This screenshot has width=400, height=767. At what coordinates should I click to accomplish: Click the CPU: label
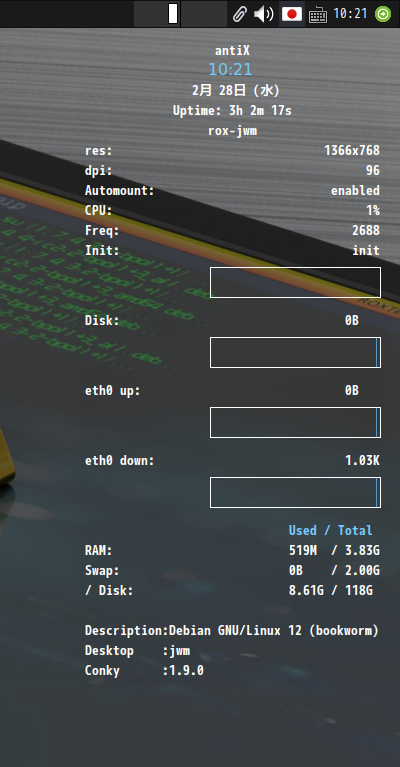(98, 211)
